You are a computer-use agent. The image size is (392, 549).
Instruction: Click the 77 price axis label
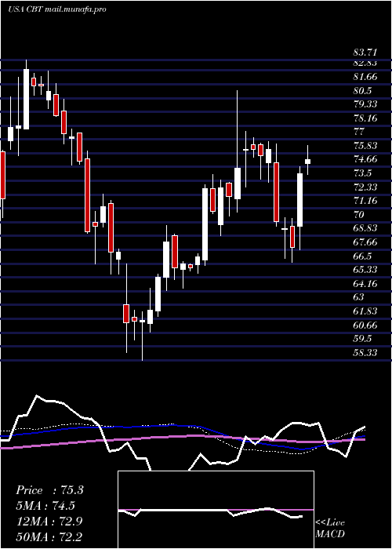pyautogui.click(x=359, y=132)
